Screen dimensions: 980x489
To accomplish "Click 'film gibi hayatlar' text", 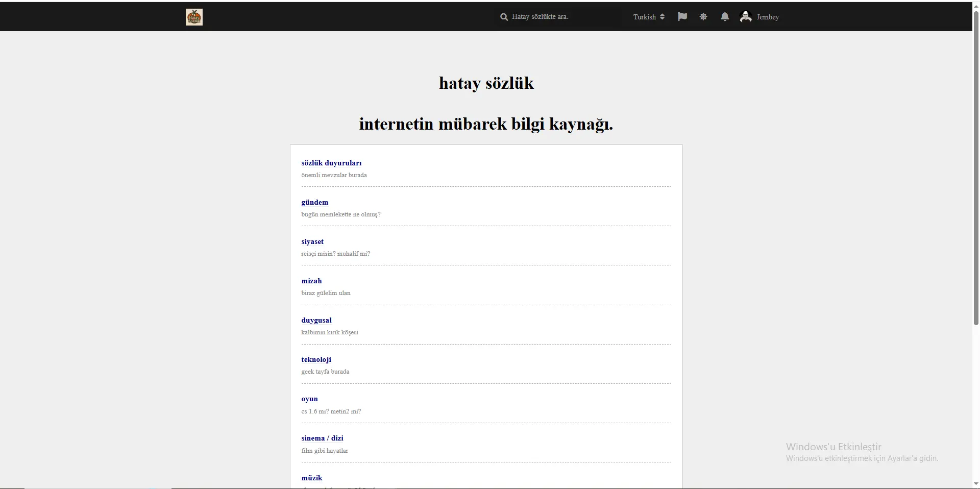I will point(325,451).
